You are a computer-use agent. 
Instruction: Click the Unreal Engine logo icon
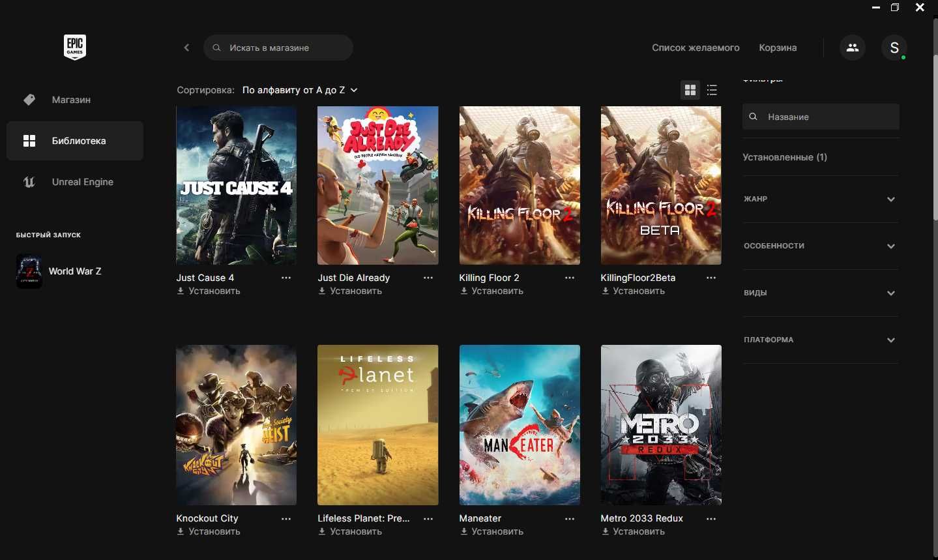29,182
